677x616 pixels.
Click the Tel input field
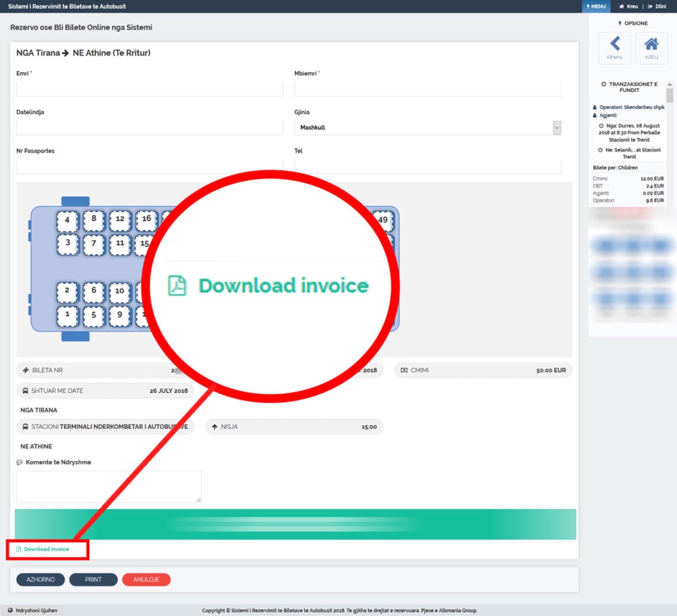[x=428, y=167]
